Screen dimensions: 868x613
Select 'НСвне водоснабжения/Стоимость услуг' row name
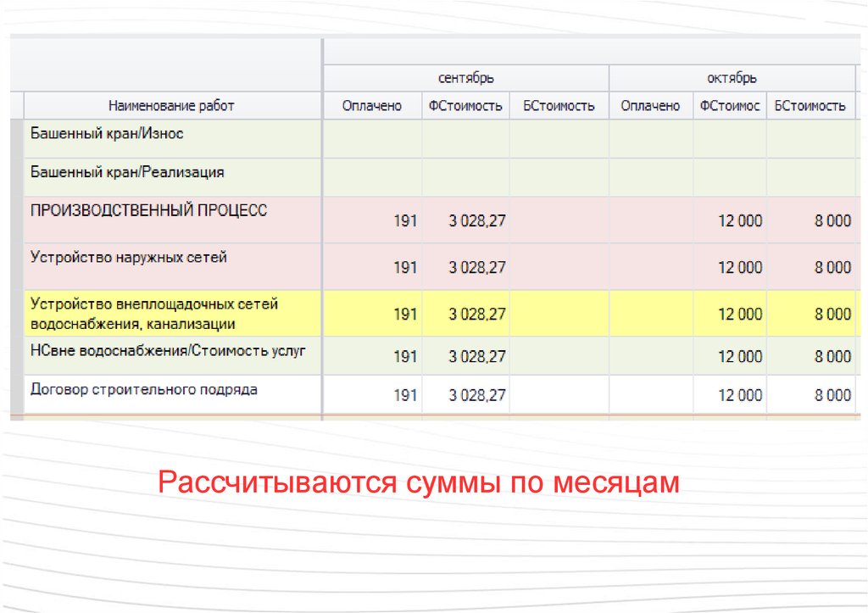point(168,350)
